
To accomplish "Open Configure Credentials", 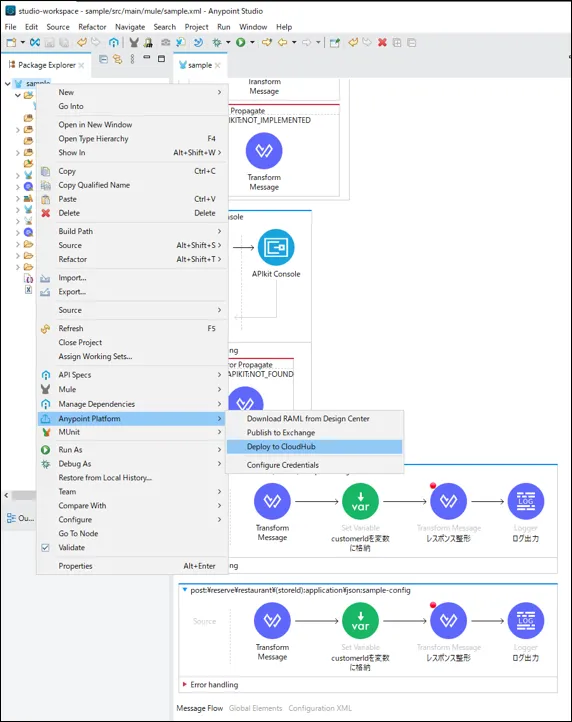I will (x=315, y=465).
